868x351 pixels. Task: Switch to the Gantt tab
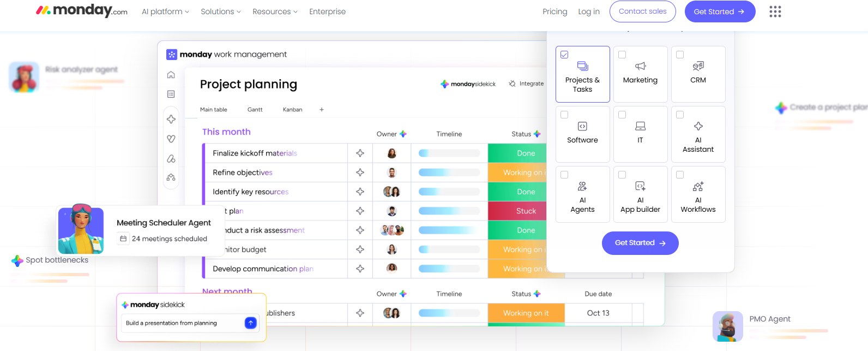(255, 110)
